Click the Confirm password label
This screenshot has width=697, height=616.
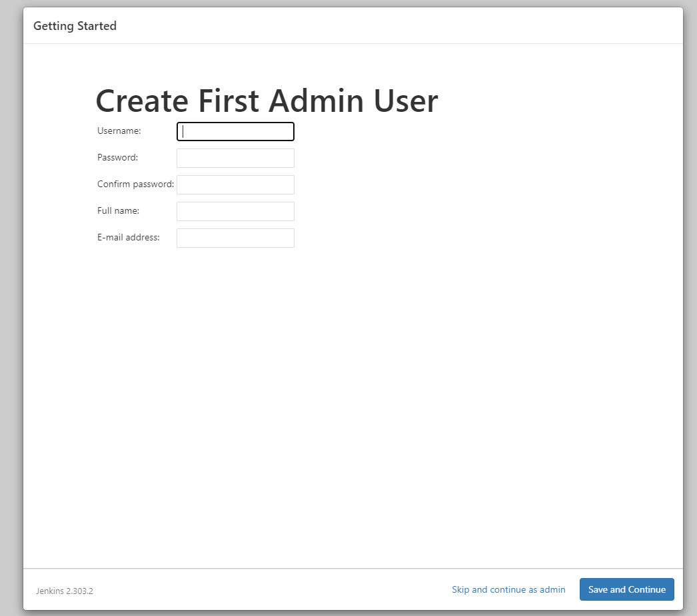tap(135, 184)
